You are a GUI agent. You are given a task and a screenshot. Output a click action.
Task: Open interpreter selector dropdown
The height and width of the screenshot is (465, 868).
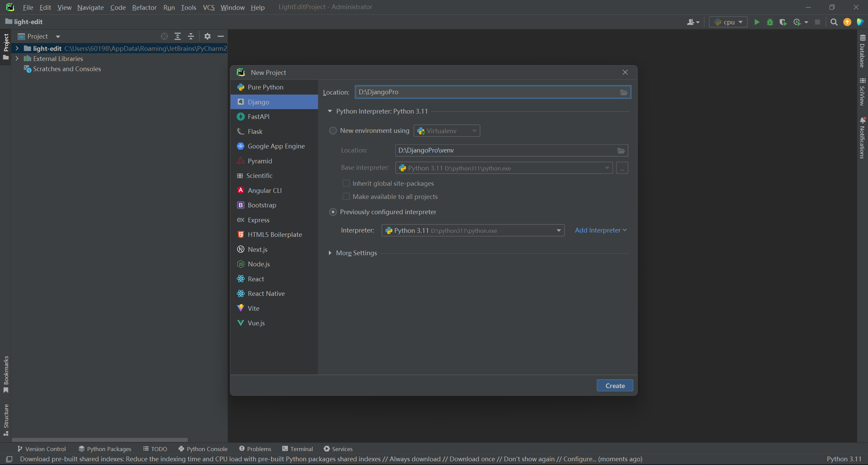tap(558, 230)
